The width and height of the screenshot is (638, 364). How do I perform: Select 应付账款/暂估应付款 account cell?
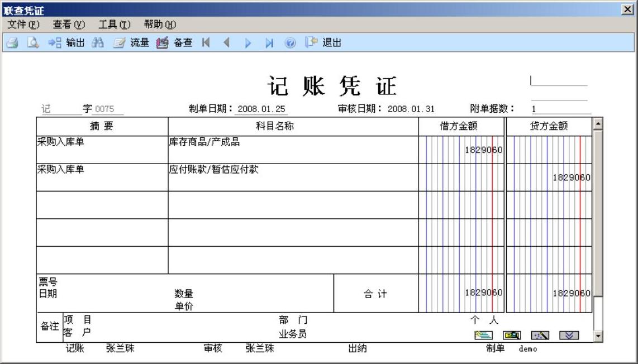coord(293,178)
